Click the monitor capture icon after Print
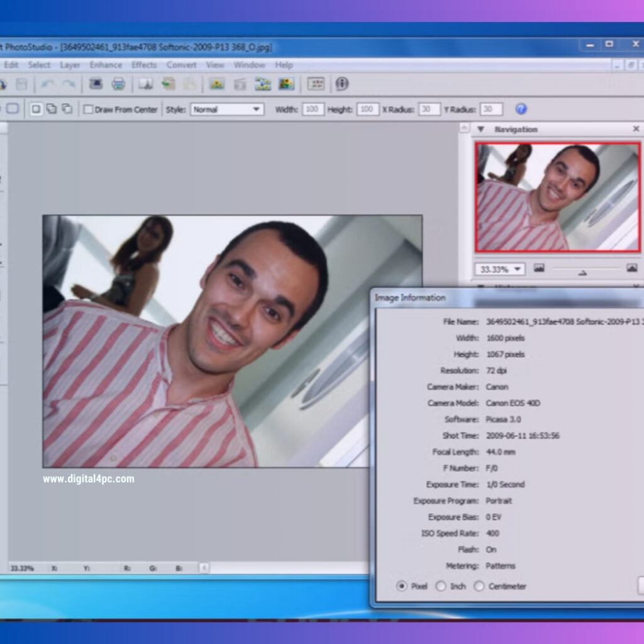 (x=145, y=84)
